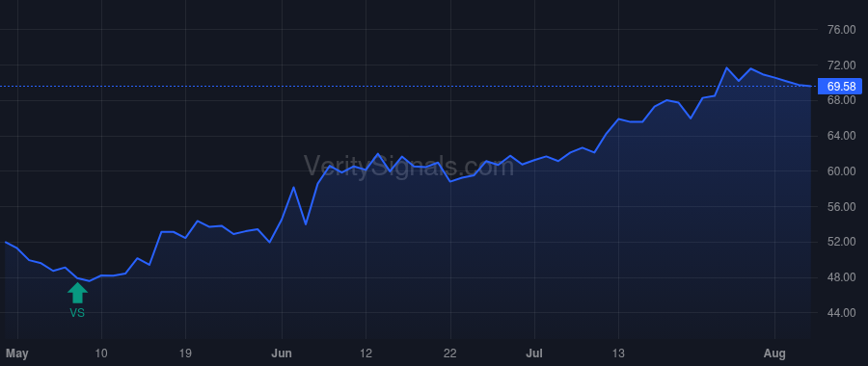Click the 48.00 price axis label
Image resolution: width=868 pixels, height=366 pixels.
click(841, 277)
